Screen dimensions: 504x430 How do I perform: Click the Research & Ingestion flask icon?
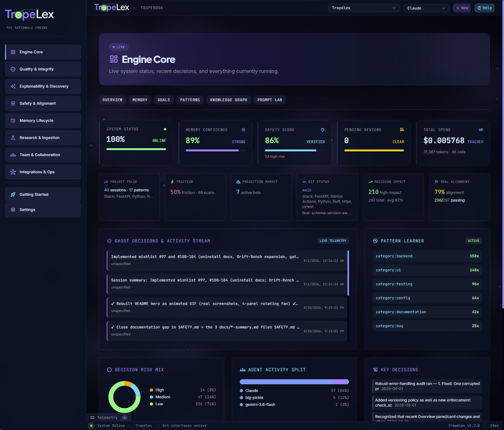coord(13,138)
